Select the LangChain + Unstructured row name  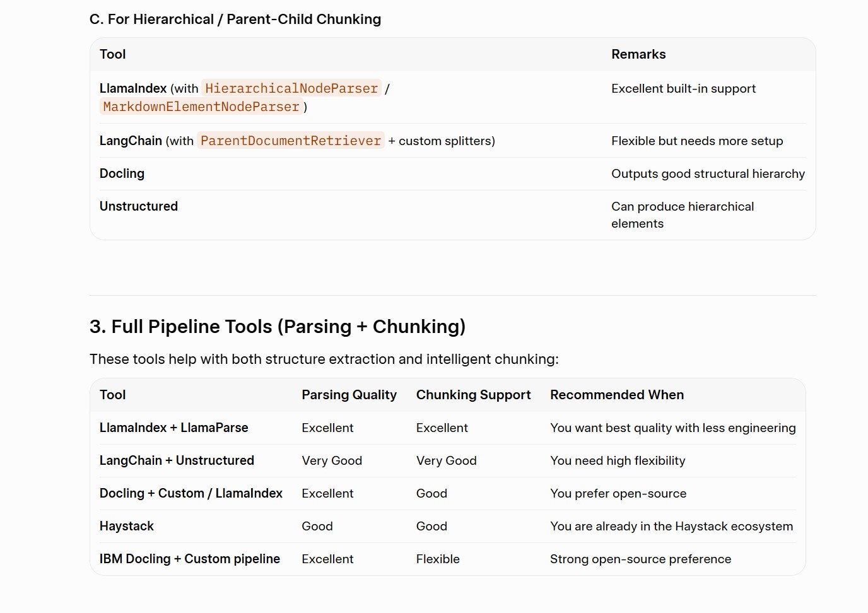(177, 460)
